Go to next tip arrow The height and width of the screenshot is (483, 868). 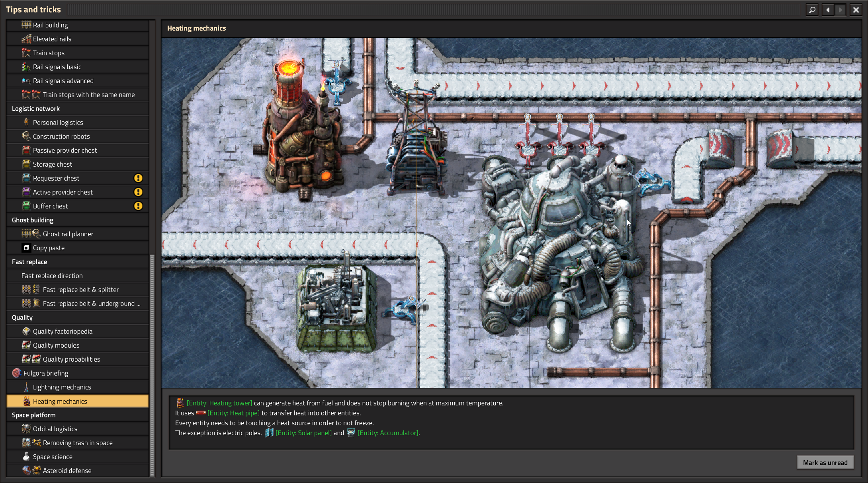pyautogui.click(x=840, y=10)
